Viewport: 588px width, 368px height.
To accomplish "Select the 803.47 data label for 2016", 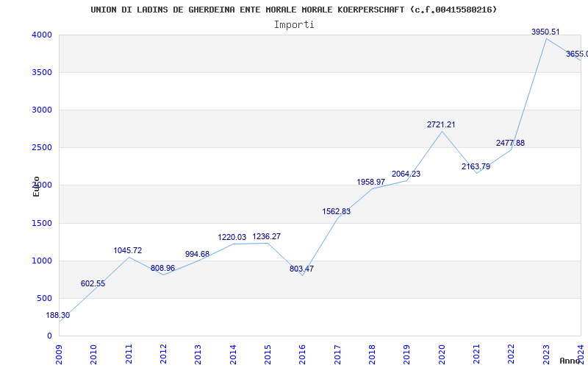I will 301,269.
